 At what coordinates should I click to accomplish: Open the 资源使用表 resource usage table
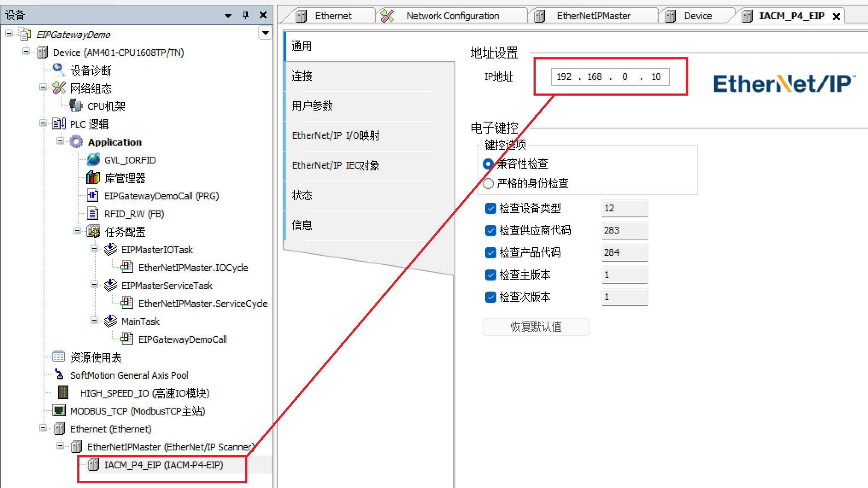[x=96, y=357]
